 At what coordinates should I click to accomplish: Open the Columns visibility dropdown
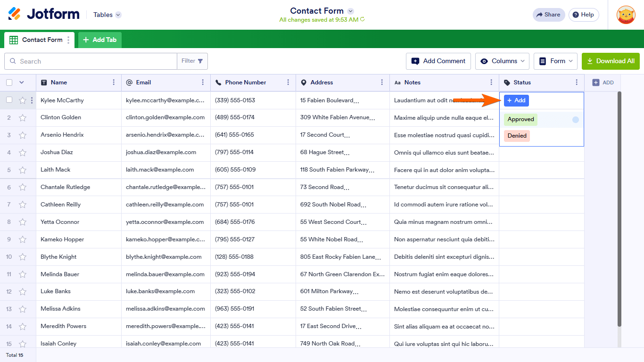pos(502,61)
